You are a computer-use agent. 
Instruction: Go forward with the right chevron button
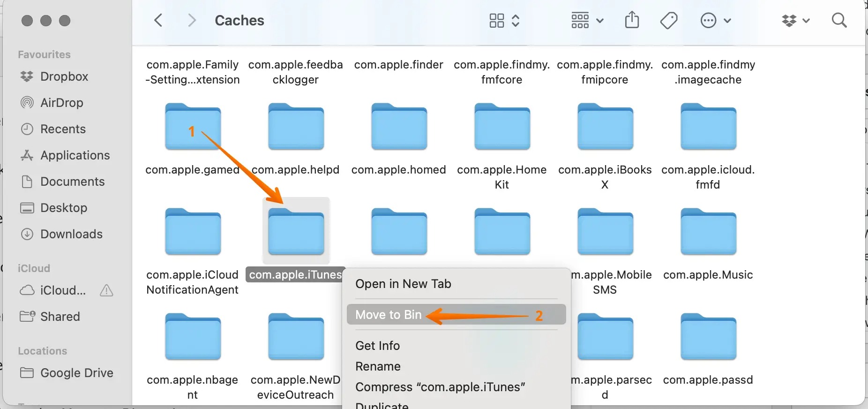coord(191,20)
